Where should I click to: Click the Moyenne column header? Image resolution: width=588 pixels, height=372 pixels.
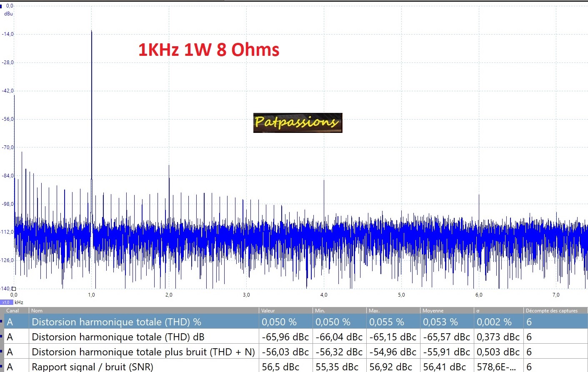pyautogui.click(x=433, y=311)
